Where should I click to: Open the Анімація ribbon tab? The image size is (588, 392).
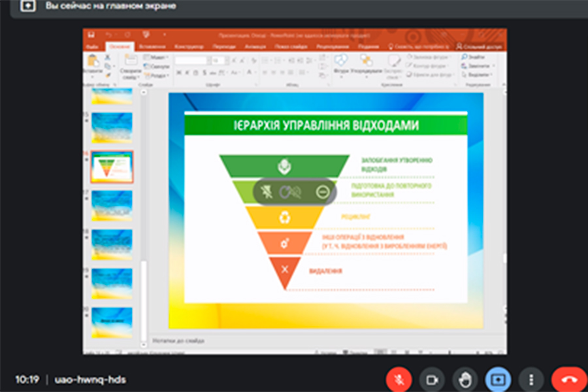[255, 46]
